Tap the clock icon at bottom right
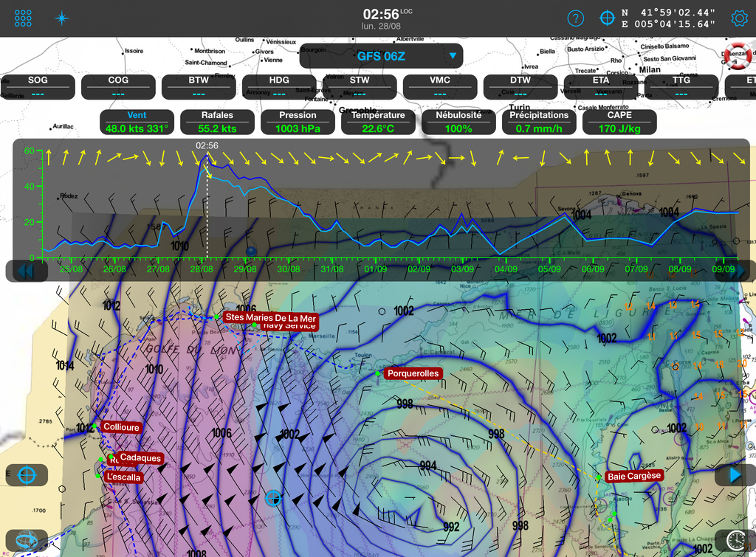 pyautogui.click(x=736, y=541)
